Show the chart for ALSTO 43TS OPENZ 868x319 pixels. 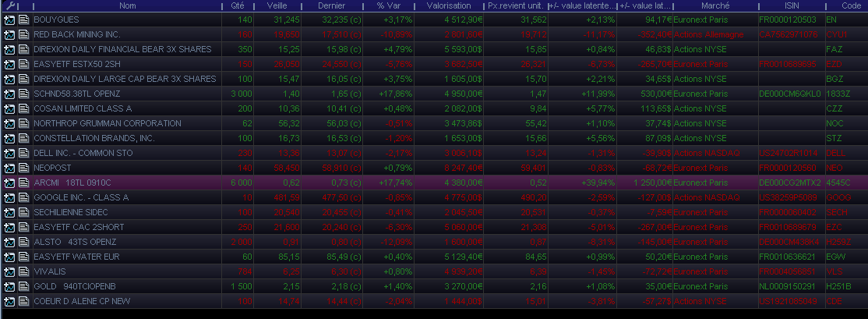point(9,242)
